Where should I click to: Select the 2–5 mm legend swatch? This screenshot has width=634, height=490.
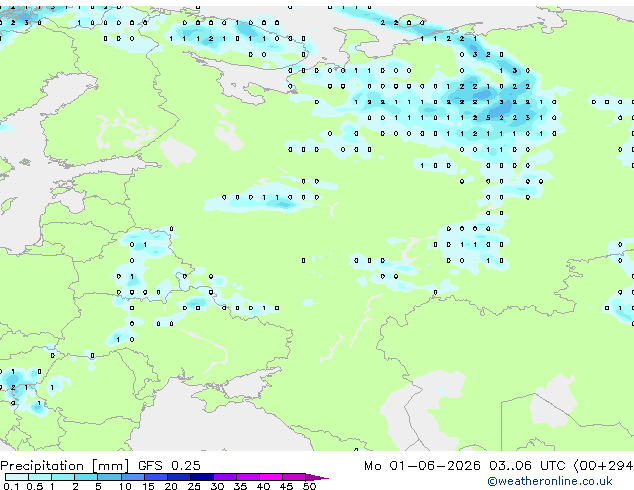(86, 477)
